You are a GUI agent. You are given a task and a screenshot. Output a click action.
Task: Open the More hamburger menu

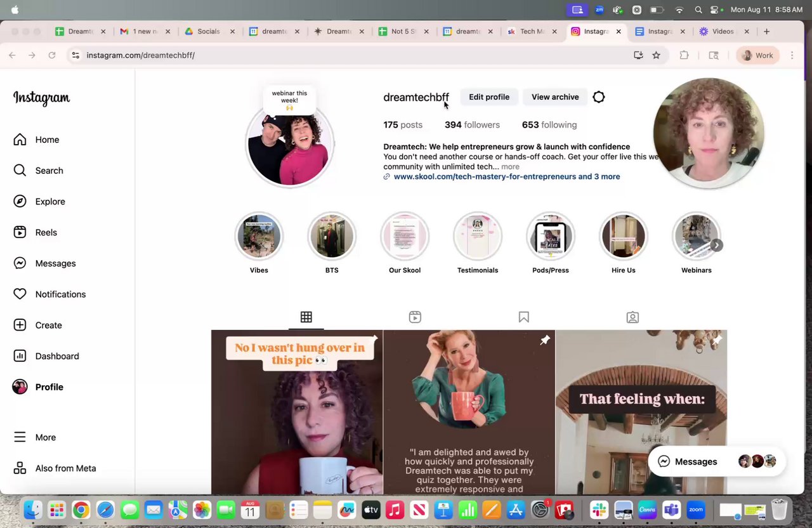coord(34,437)
